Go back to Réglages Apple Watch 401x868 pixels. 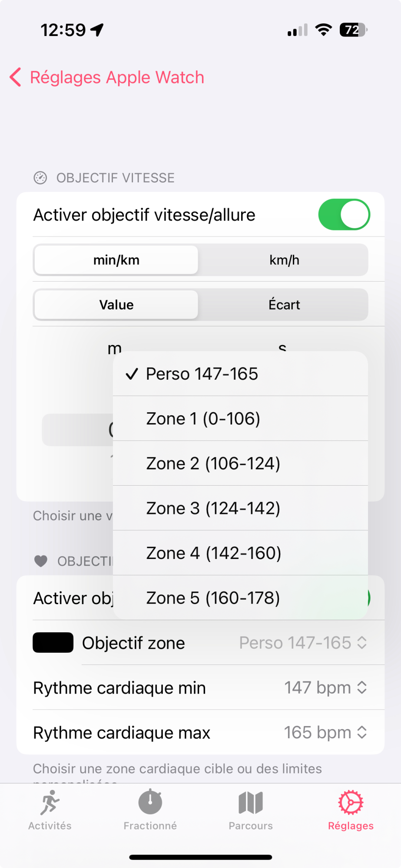pyautogui.click(x=116, y=77)
